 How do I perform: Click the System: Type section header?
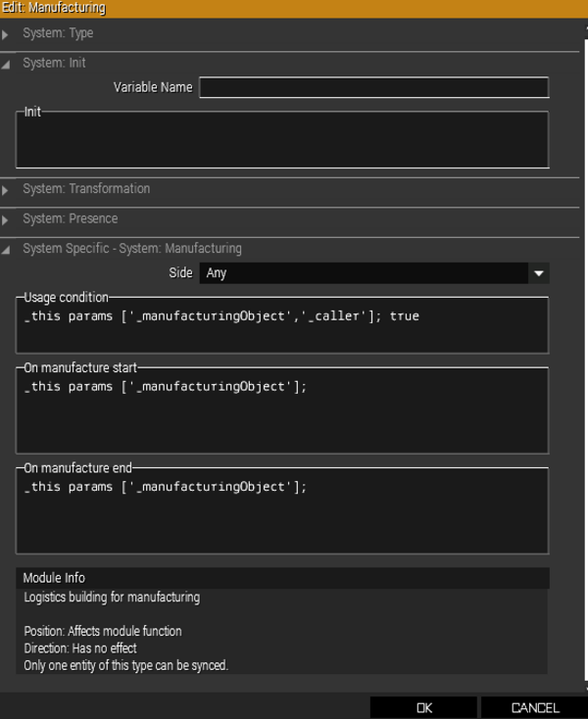click(x=289, y=33)
